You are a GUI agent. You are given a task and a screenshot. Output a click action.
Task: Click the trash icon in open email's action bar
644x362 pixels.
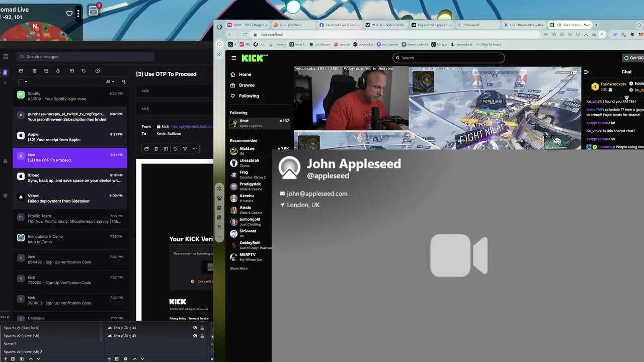tap(156, 149)
